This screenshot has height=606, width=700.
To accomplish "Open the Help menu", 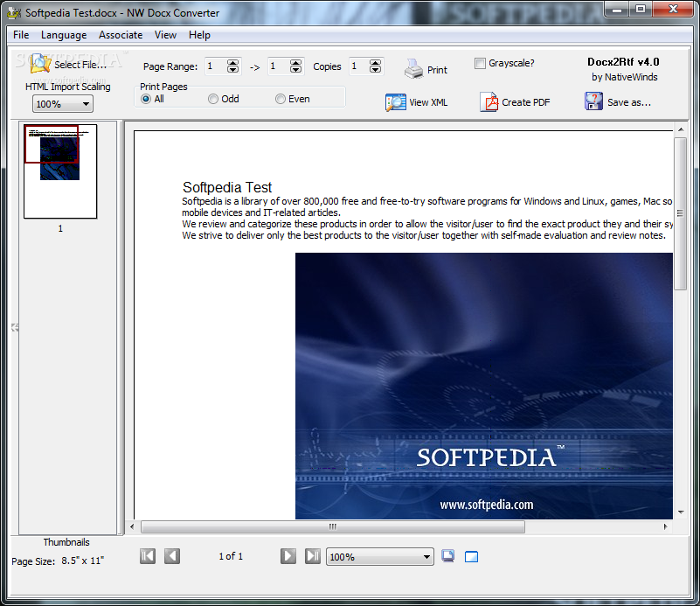I will click(x=199, y=35).
